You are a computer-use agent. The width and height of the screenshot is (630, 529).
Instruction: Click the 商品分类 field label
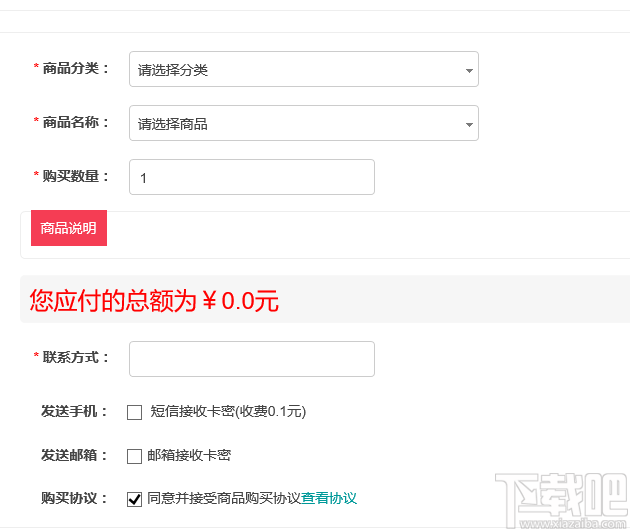pyautogui.click(x=75, y=68)
